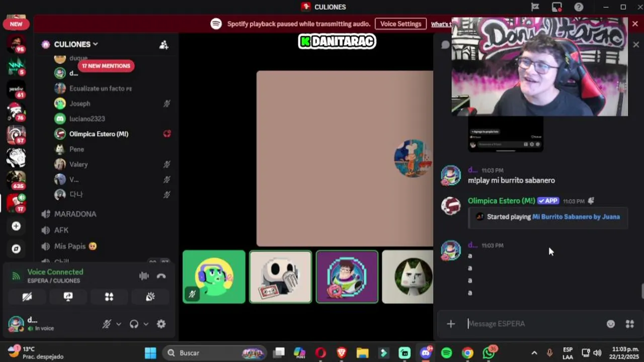The image size is (644, 362).
Task: Dismiss the Spotify playback paused banner
Action: point(635,24)
